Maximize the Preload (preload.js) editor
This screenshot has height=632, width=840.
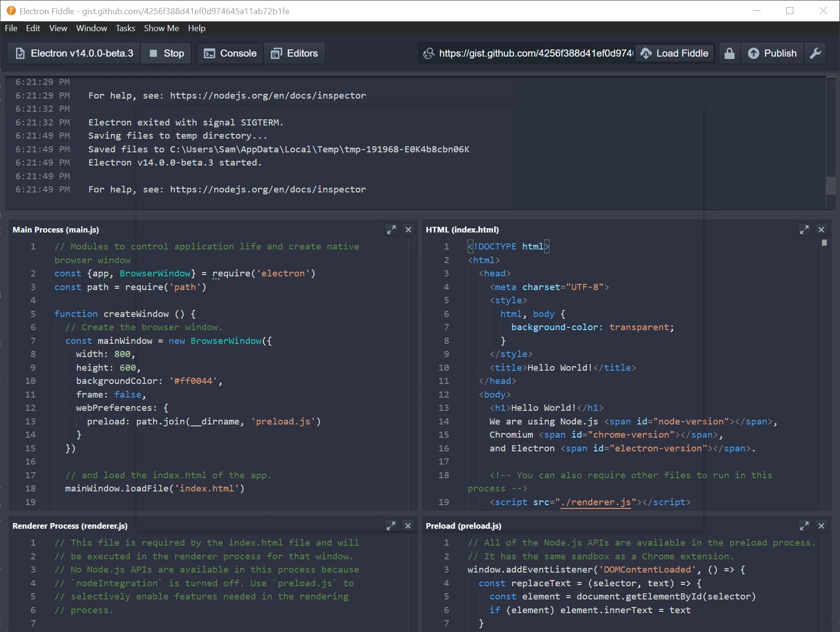804,526
